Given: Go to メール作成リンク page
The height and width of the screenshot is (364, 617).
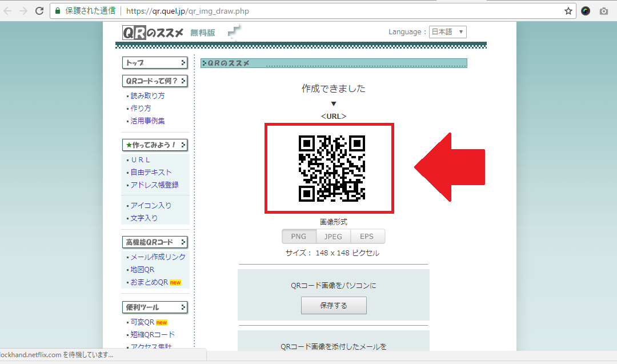Looking at the screenshot, I should (158, 257).
